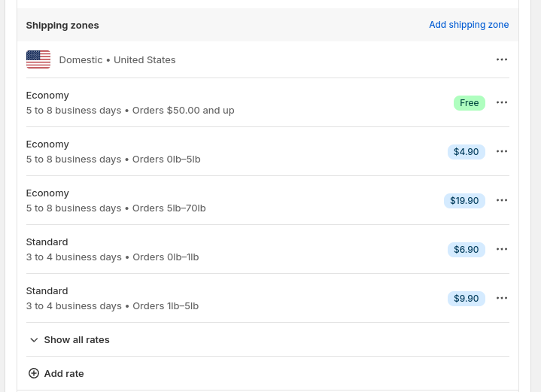Click the green Free price badge
Image resolution: width=541 pixels, height=392 pixels.
[x=469, y=103]
